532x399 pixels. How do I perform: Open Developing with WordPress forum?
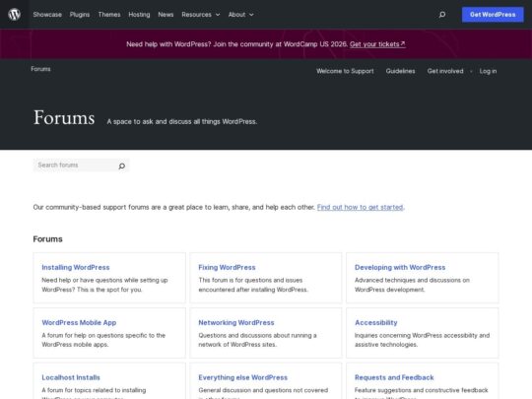point(400,267)
